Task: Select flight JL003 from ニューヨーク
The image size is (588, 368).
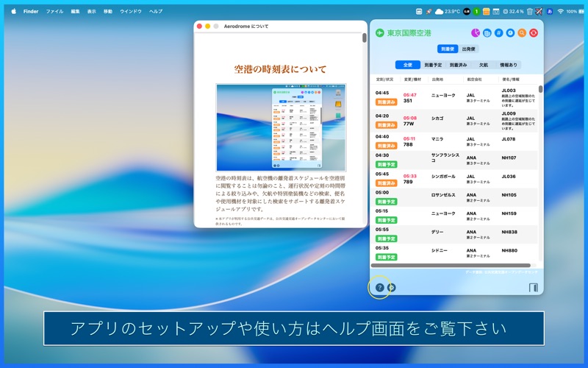Action: point(455,98)
